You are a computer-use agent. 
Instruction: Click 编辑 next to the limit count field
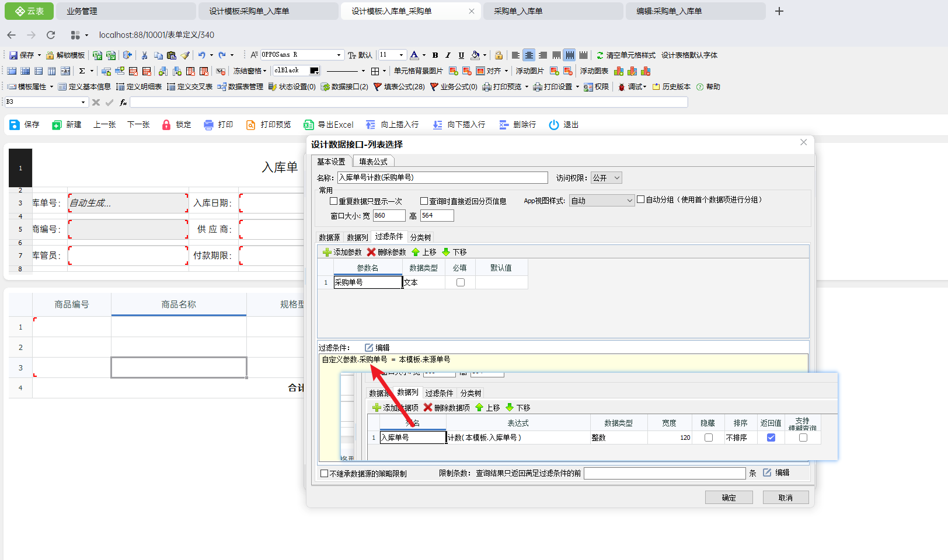(776, 473)
